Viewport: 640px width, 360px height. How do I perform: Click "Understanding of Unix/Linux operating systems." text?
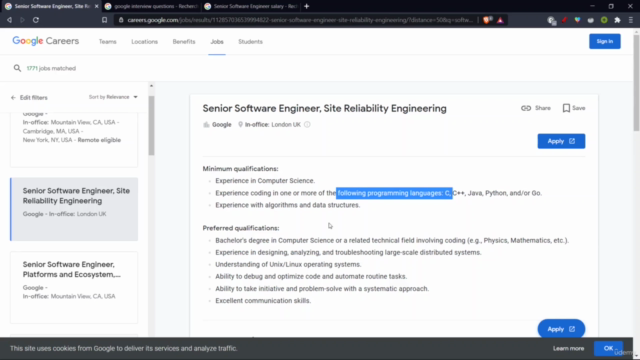288,264
